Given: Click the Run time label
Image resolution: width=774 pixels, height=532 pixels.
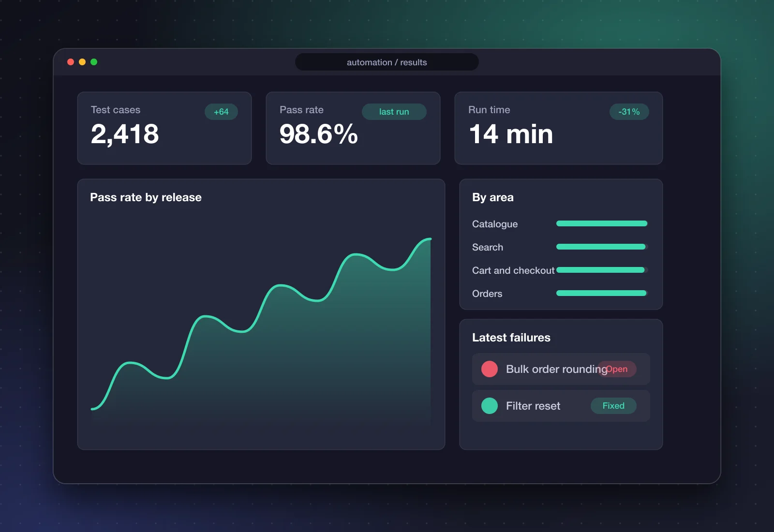Looking at the screenshot, I should coord(489,110).
